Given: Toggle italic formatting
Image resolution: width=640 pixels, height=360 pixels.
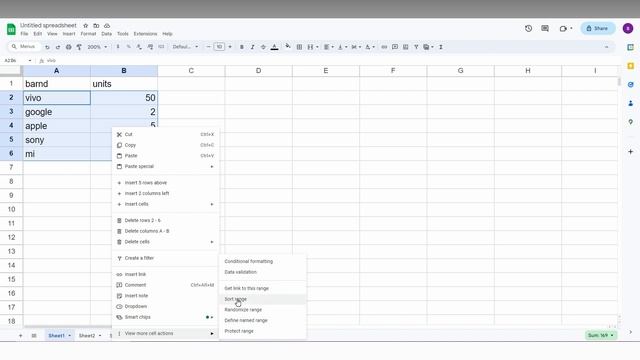Looking at the screenshot, I should click(253, 47).
